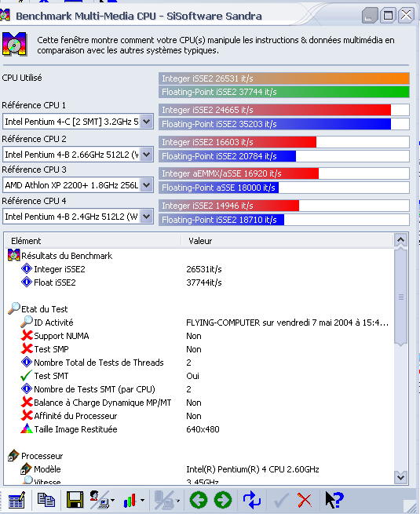This screenshot has height=514, width=420.
Task: Select Balance à Charge Dynamique MP/MT row
Action: (199, 403)
